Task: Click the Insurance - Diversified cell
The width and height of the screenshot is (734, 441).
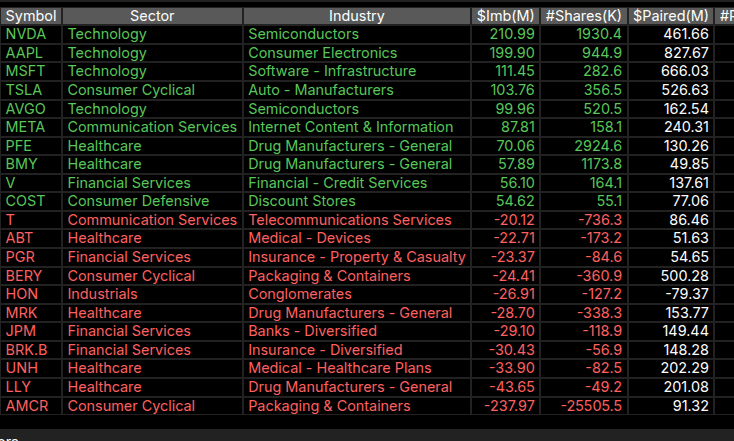Action: point(357,350)
